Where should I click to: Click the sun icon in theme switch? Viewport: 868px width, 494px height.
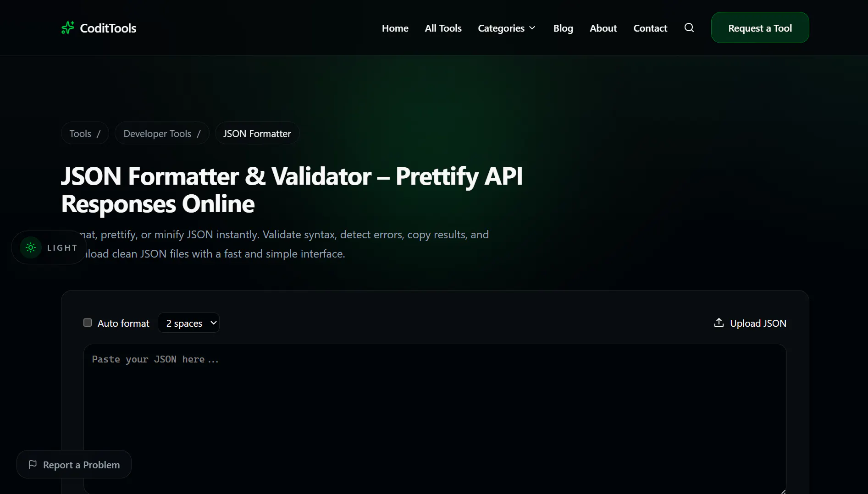[31, 247]
